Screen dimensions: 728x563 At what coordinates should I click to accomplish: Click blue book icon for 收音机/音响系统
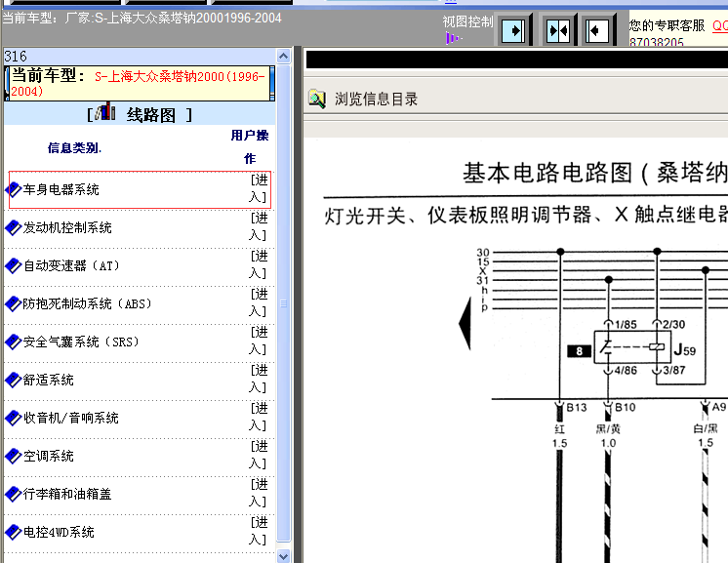13,418
